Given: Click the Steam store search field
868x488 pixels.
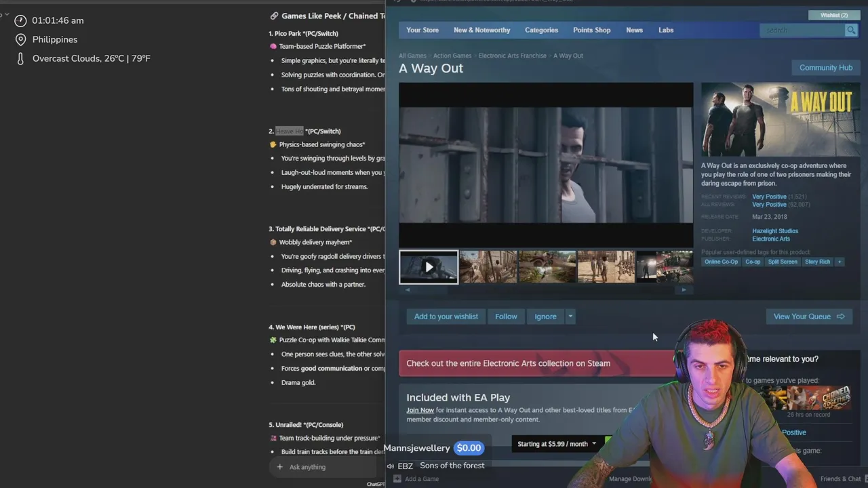Looking at the screenshot, I should pyautogui.click(x=803, y=30).
